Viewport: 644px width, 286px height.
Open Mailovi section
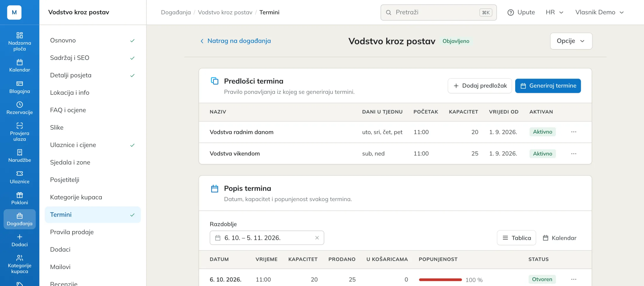pos(93,267)
